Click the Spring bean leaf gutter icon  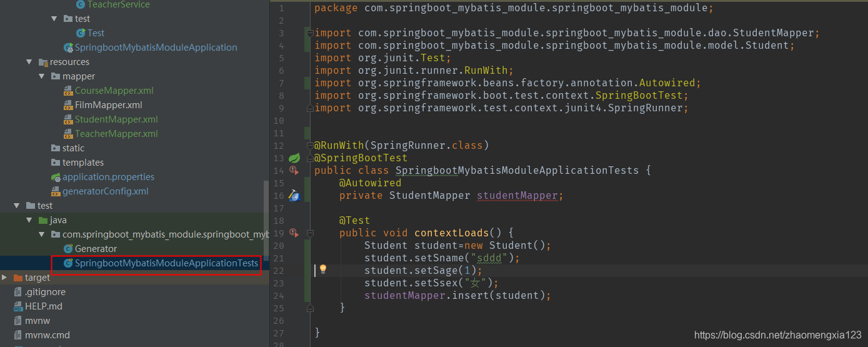click(x=294, y=158)
